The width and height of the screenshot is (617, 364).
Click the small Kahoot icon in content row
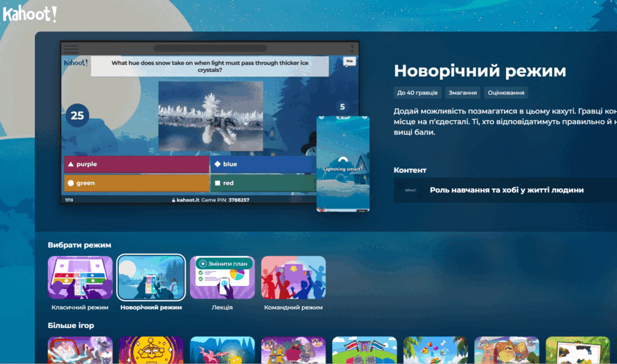[x=410, y=190]
